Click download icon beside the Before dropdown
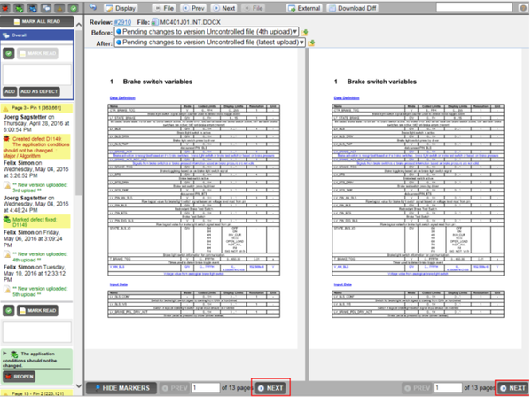This screenshot has height=397, width=532. click(305, 31)
